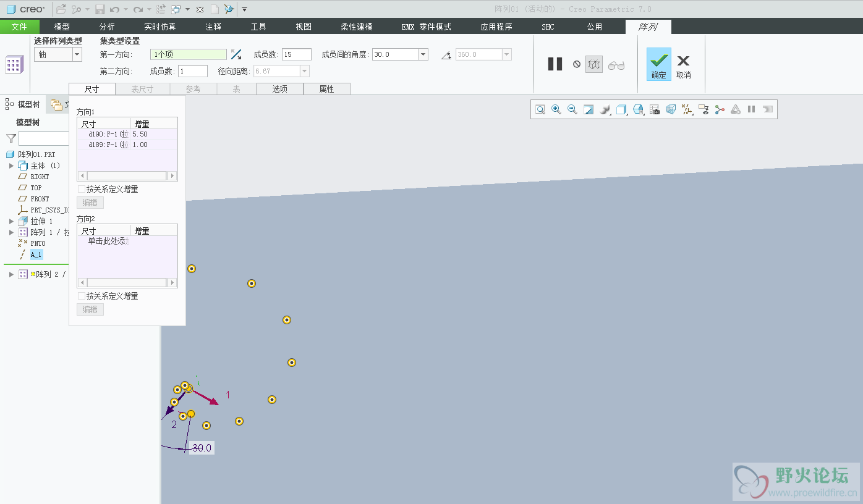Click the pattern feature grid icon on ribbon
The image size is (863, 504).
point(13,64)
